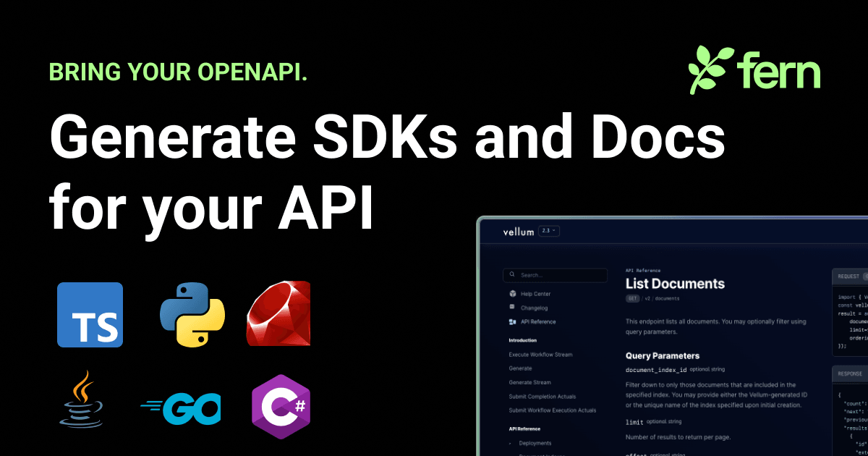Click into the Search input field

point(555,275)
